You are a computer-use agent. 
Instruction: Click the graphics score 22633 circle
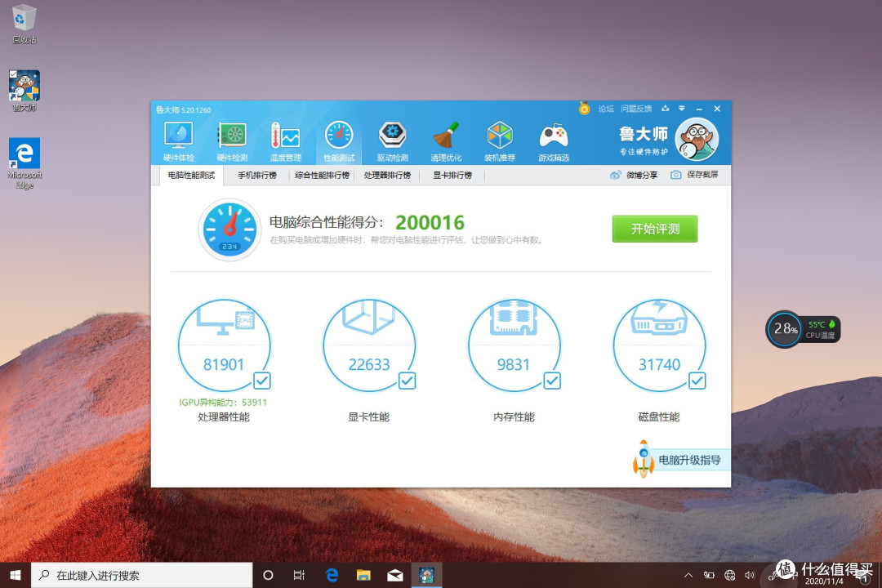[x=369, y=345]
